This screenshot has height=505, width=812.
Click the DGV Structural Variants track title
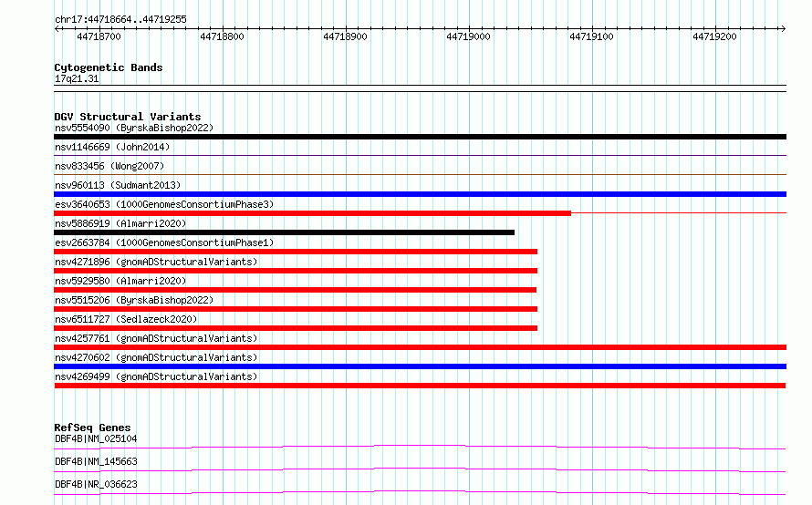point(128,117)
